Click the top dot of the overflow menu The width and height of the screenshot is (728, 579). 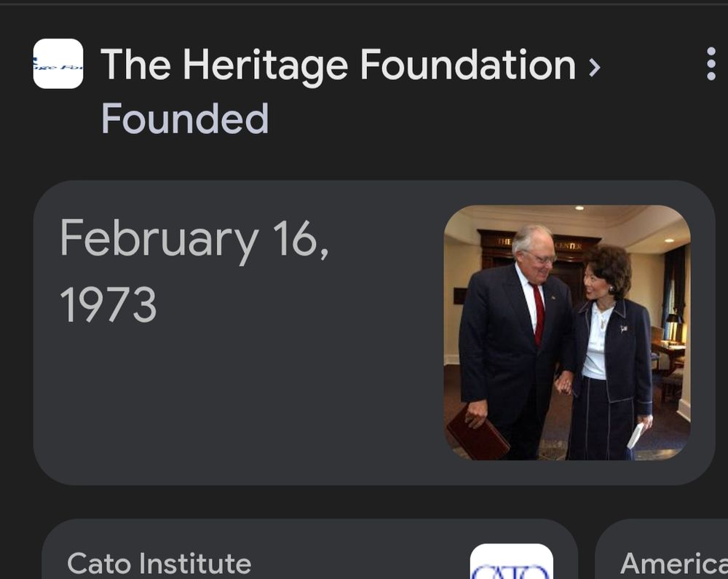coord(710,52)
